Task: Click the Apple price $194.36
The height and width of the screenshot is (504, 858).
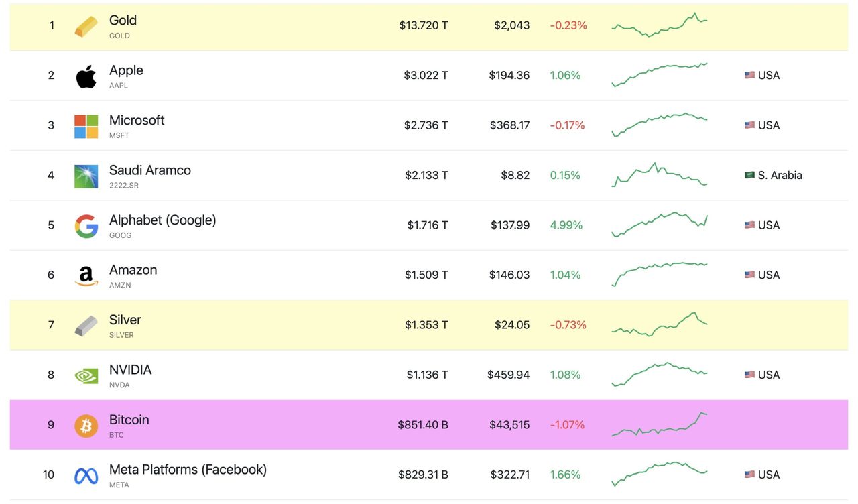Action: [x=509, y=75]
